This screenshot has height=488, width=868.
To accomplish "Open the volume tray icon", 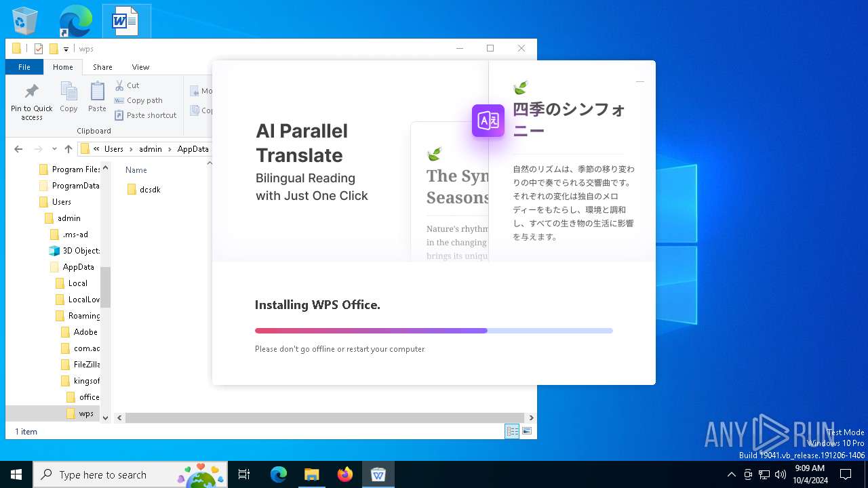I will pos(780,474).
